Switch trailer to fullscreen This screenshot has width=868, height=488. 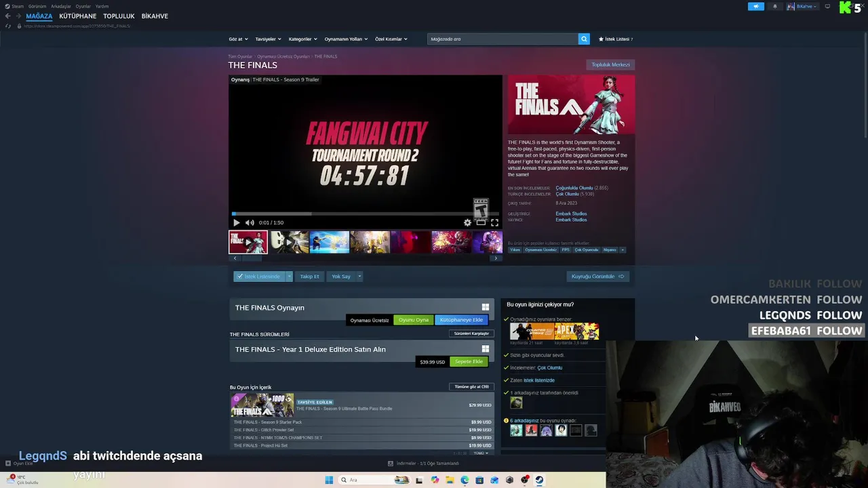click(494, 222)
